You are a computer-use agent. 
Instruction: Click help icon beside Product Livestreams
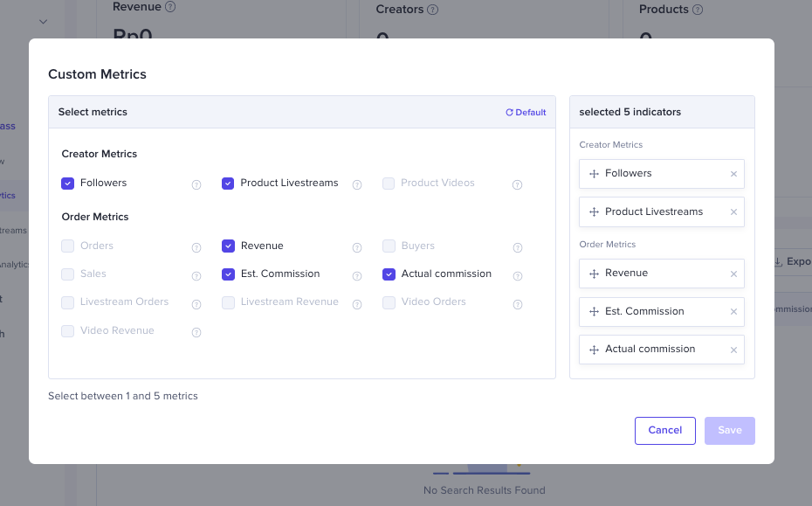357,184
